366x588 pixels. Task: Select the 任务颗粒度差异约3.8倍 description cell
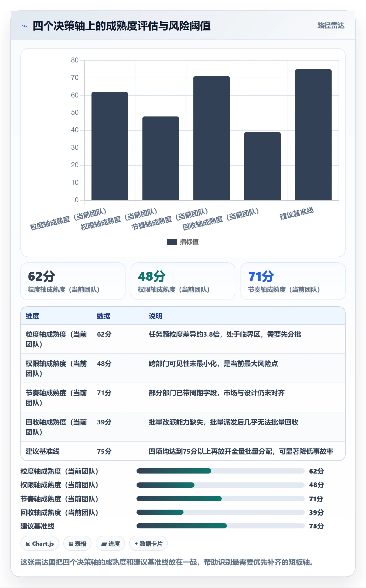(x=225, y=335)
